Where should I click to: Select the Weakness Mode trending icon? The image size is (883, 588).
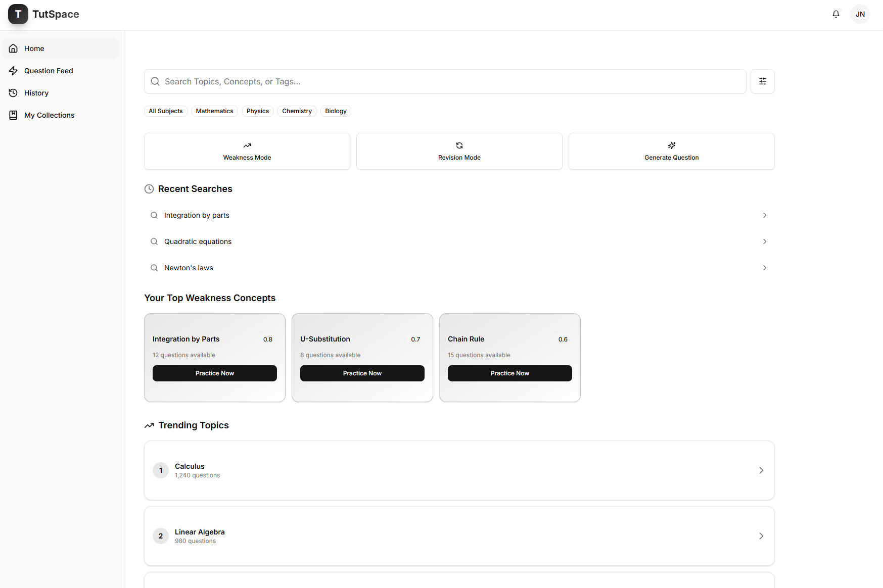[247, 145]
